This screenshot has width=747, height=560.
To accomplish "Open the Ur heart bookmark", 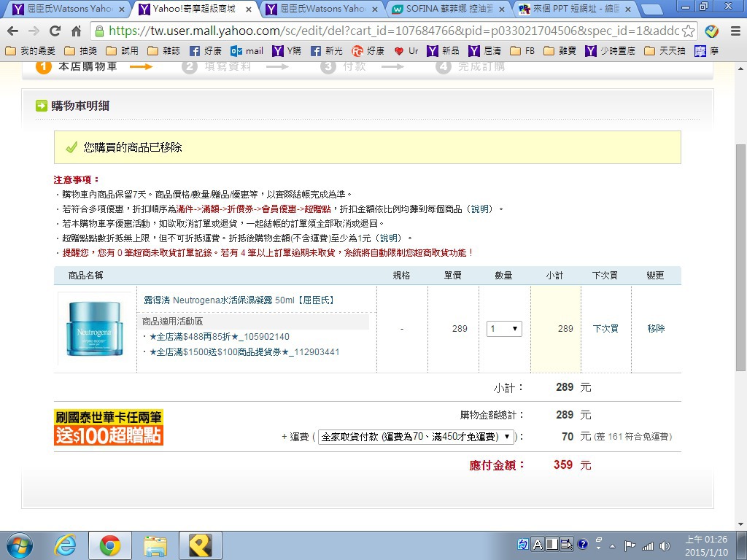I will (406, 50).
